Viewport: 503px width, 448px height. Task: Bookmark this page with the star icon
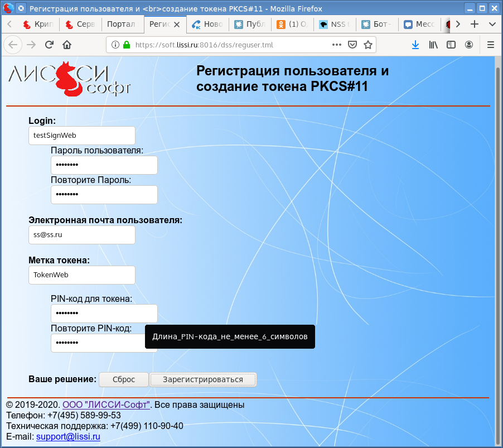(x=367, y=45)
